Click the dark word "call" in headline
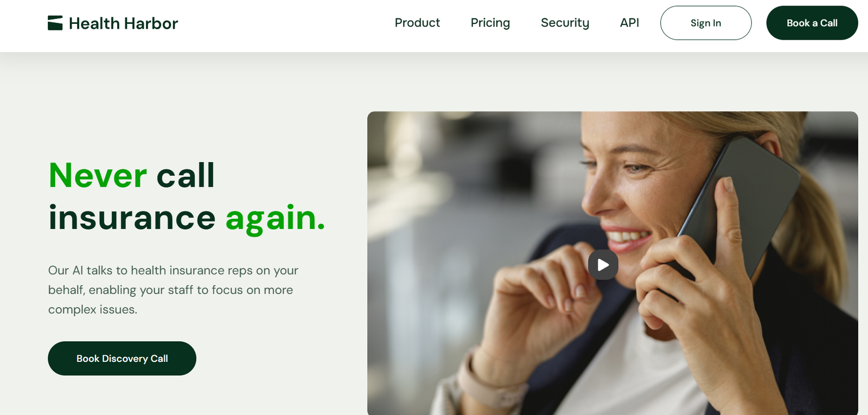This screenshot has width=868, height=415. pyautogui.click(x=186, y=175)
